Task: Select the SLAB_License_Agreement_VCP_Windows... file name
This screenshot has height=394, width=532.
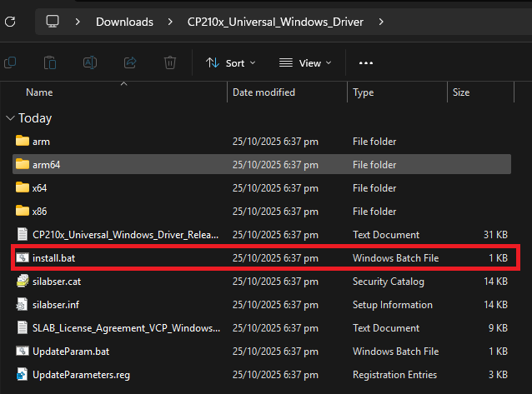Action: coord(126,328)
